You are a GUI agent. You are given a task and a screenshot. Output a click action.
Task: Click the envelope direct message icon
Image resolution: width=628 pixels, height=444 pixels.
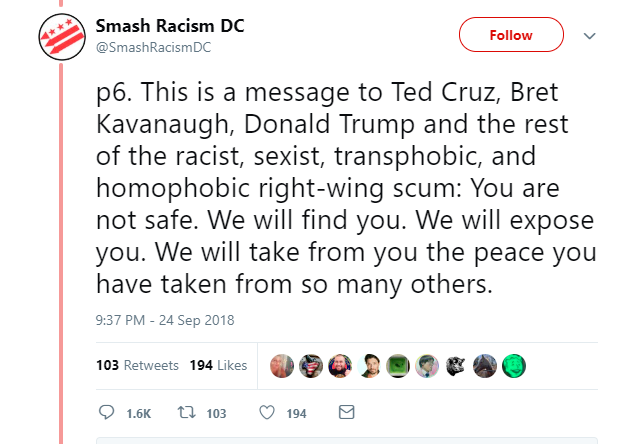pyautogui.click(x=346, y=412)
